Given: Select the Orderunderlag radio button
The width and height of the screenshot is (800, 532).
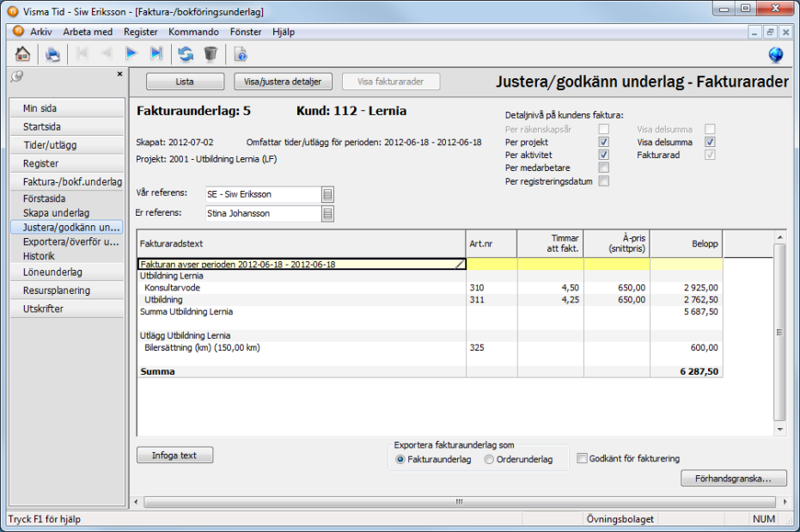Looking at the screenshot, I should (x=489, y=459).
